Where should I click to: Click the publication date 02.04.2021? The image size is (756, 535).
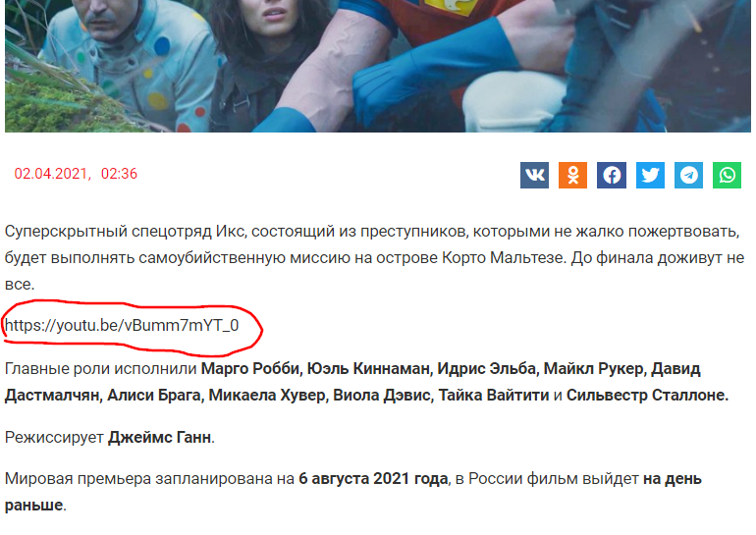click(52, 174)
